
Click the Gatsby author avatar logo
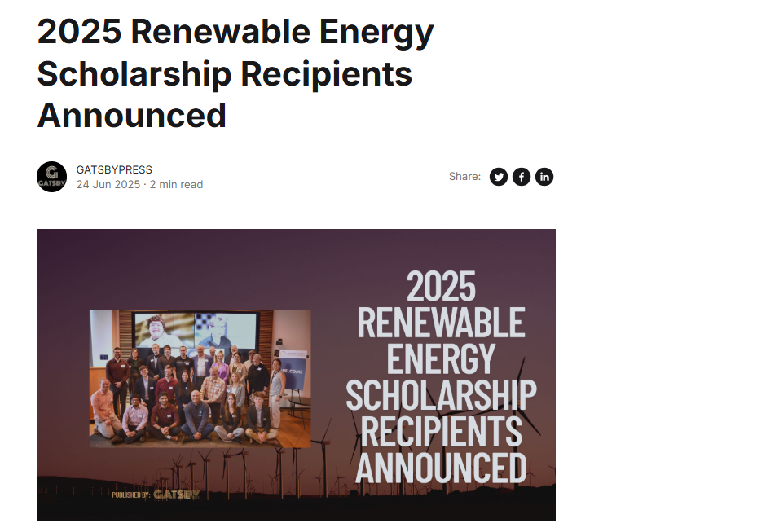[x=51, y=177]
